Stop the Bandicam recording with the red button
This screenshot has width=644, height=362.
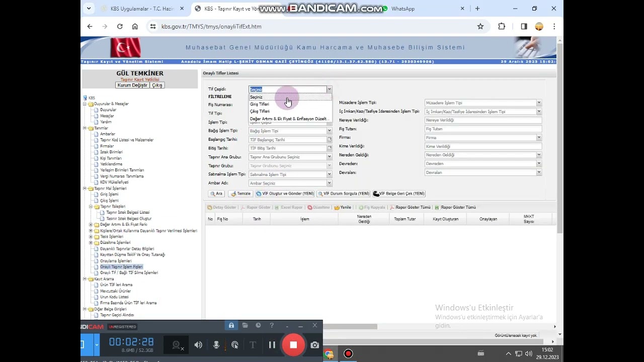click(293, 345)
